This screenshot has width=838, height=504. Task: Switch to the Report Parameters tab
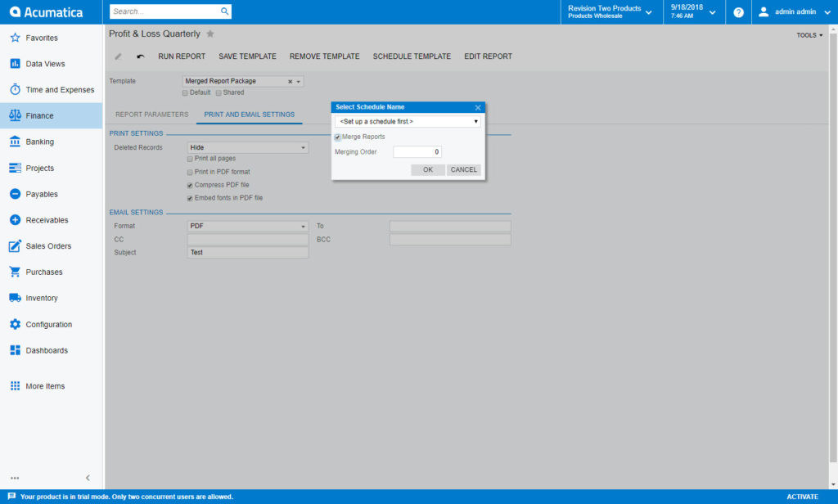151,115
